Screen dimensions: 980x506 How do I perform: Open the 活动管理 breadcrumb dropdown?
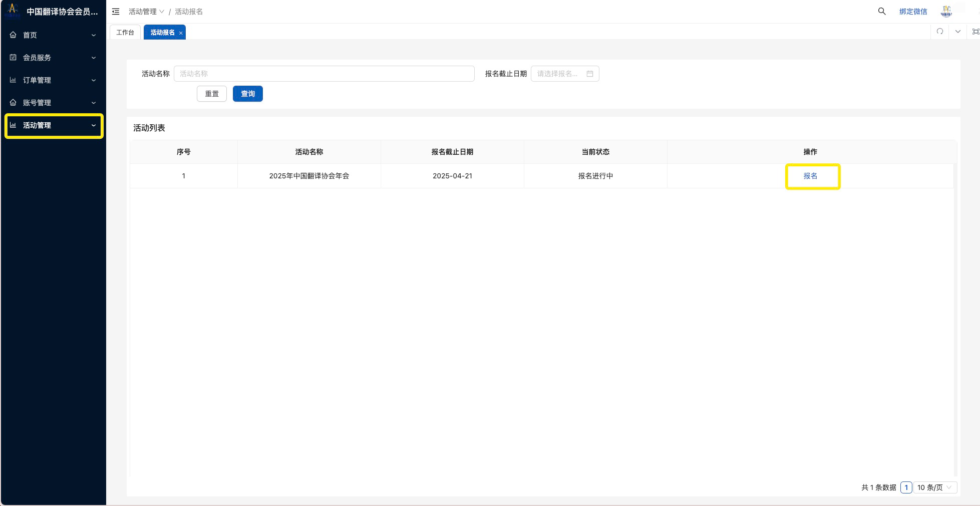pos(146,12)
